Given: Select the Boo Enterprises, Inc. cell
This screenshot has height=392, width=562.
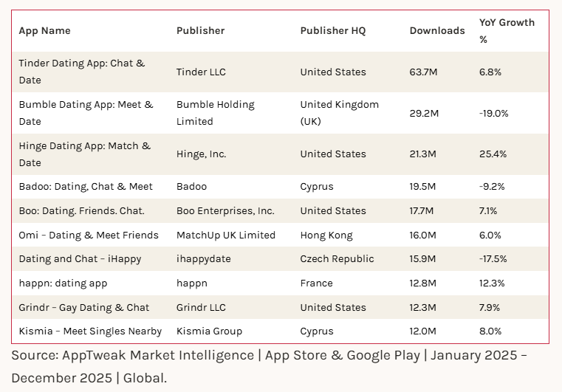Looking at the screenshot, I should [x=225, y=211].
